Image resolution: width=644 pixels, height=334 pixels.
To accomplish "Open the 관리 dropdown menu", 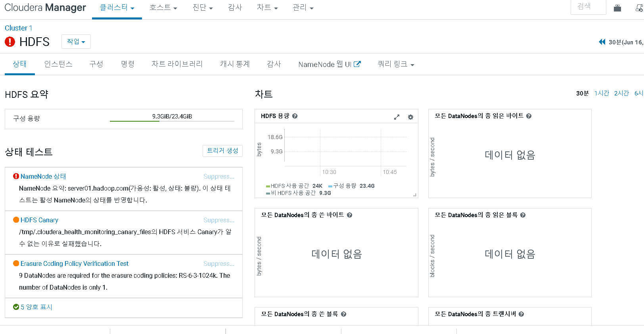I will (303, 8).
